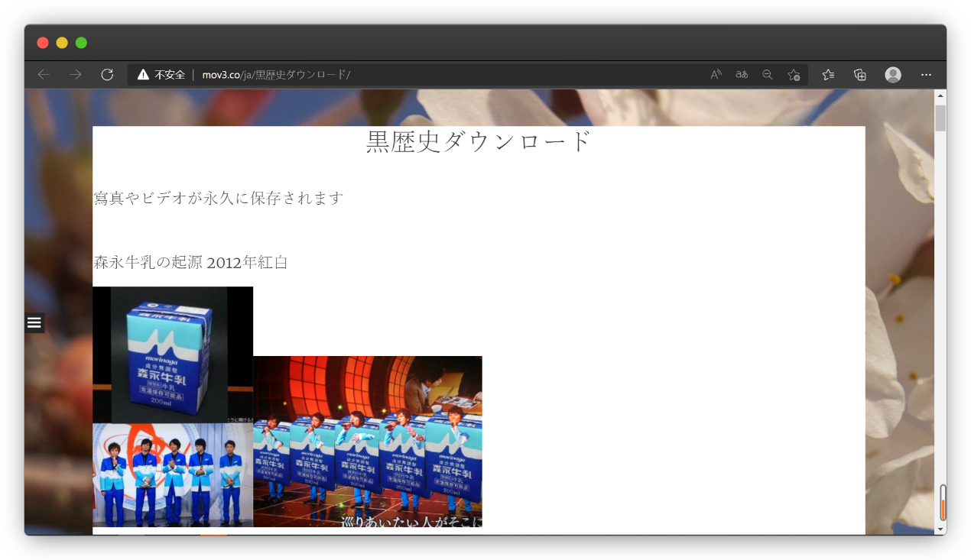Open the Favorites list
Image resolution: width=971 pixels, height=560 pixels.
[x=828, y=75]
